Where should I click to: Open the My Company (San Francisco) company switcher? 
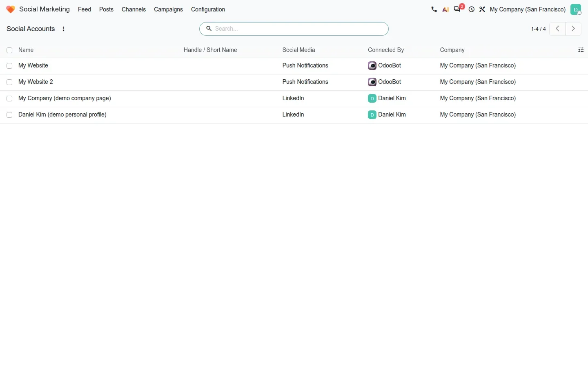pyautogui.click(x=528, y=9)
